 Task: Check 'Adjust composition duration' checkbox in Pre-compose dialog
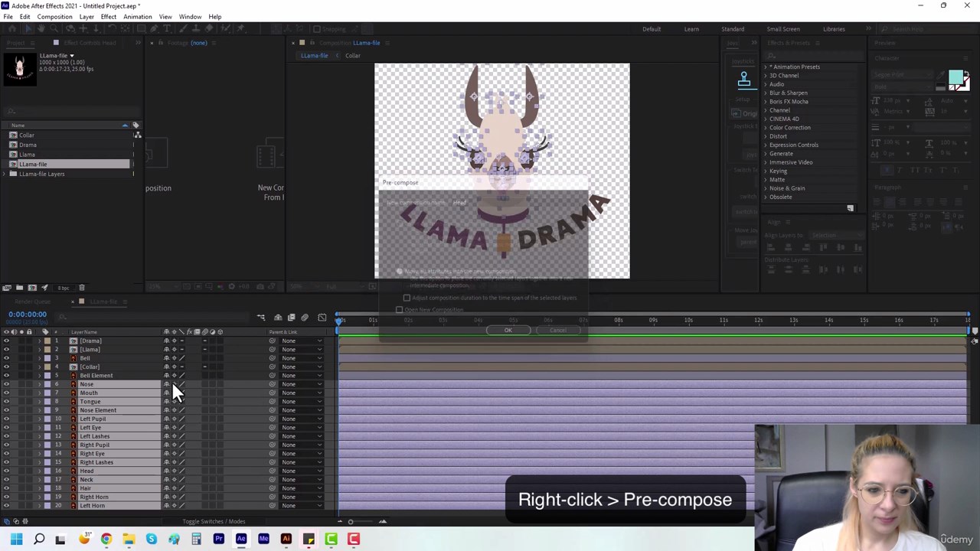407,298
